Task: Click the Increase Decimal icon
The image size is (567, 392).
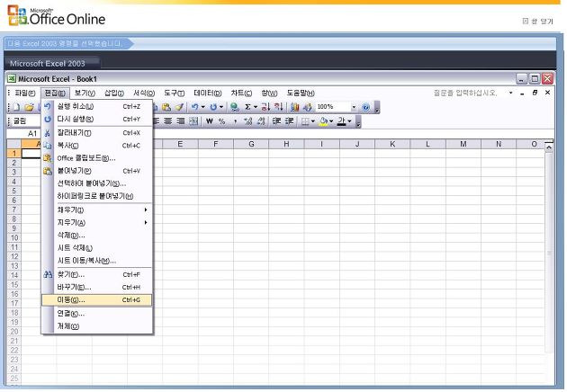Action: 248,121
